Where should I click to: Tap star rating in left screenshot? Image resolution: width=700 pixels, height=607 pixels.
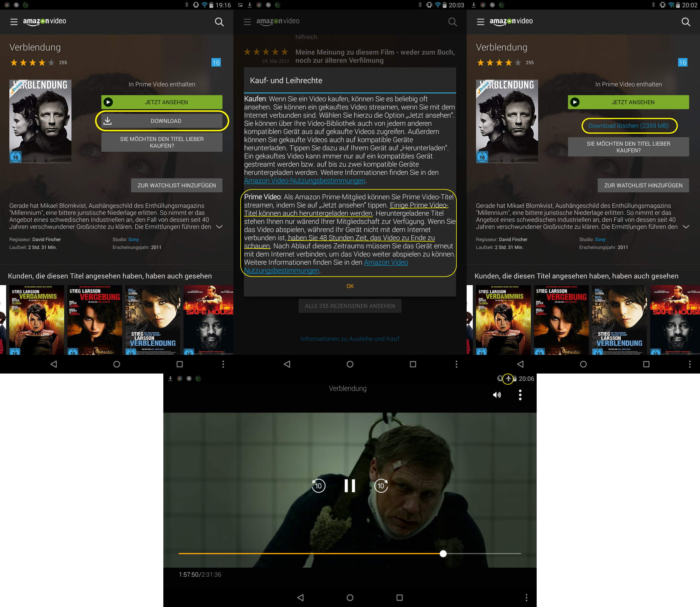click(32, 63)
